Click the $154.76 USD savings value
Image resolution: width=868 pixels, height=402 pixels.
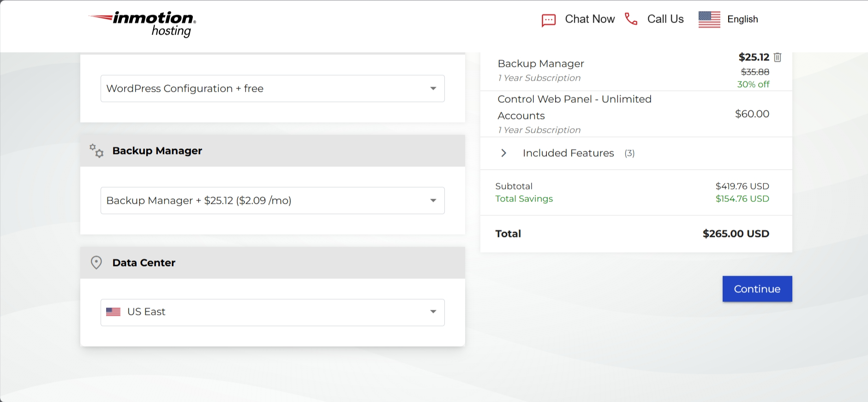click(x=742, y=199)
